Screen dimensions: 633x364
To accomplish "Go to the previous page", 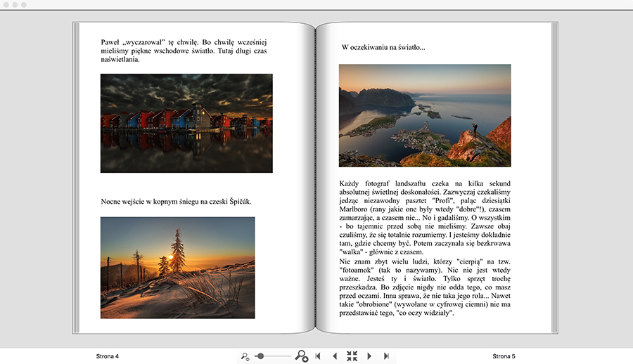I will coord(335,356).
